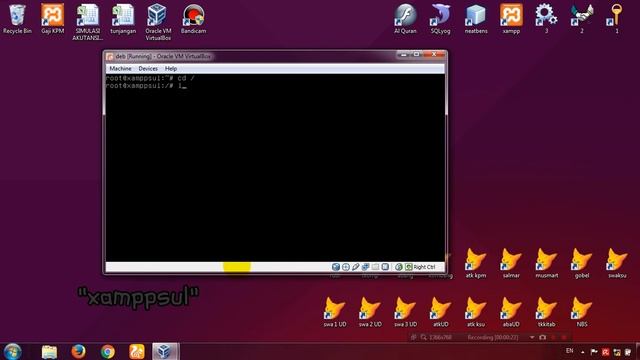This screenshot has height=360, width=640.
Task: Select the atkUD desktop shortcut
Action: [x=440, y=312]
